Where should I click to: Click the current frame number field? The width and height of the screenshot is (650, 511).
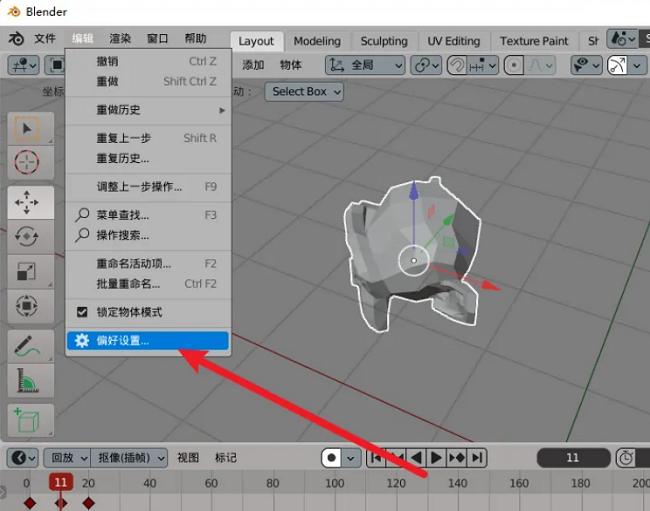(572, 458)
